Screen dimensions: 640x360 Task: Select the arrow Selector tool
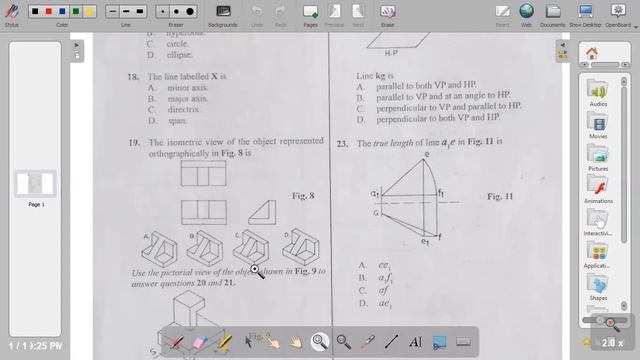tap(248, 341)
